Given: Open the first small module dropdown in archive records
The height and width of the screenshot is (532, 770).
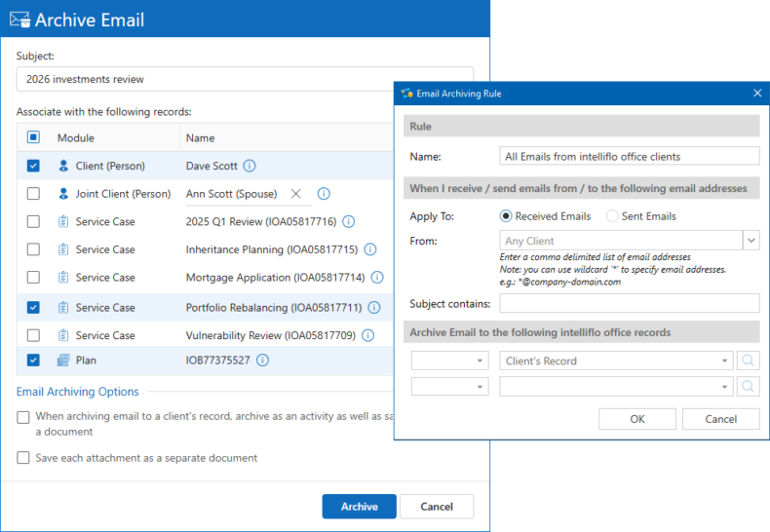Looking at the screenshot, I should [x=449, y=361].
